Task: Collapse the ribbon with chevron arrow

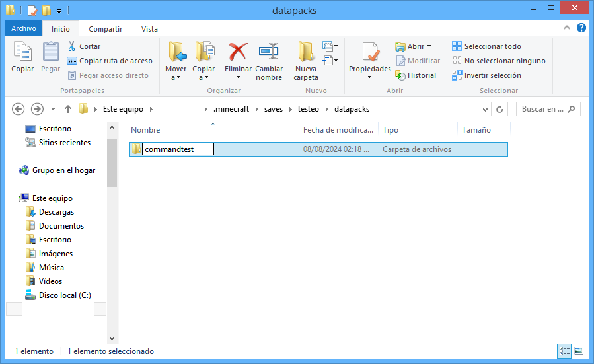Action: tap(567, 28)
